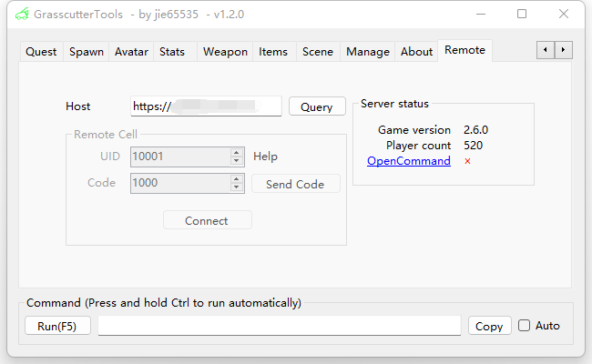
Task: Click the GrasscutterTools app icon in title bar
Action: 20,14
